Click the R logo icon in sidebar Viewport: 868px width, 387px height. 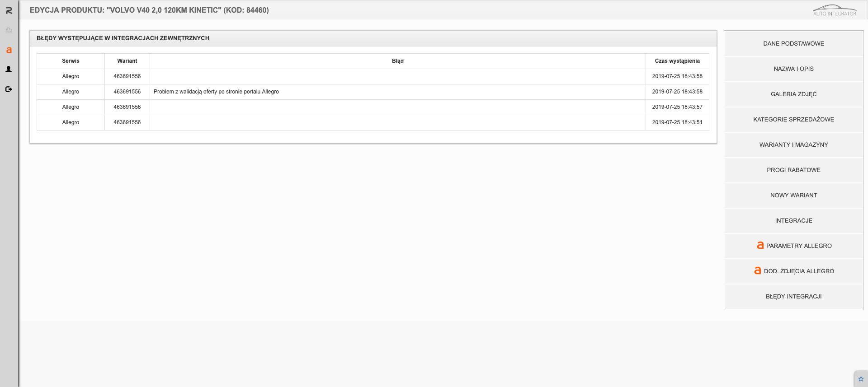(9, 10)
